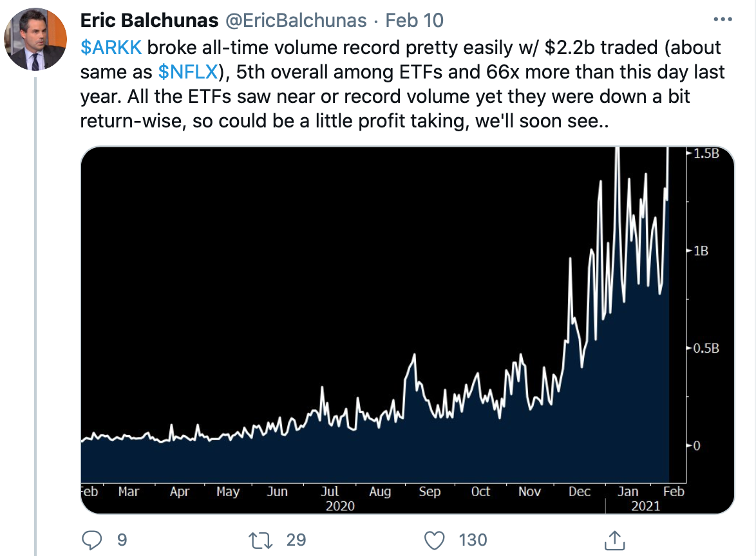756x556 pixels.
Task: Click the 2021 year label on chart
Action: pyautogui.click(x=646, y=506)
